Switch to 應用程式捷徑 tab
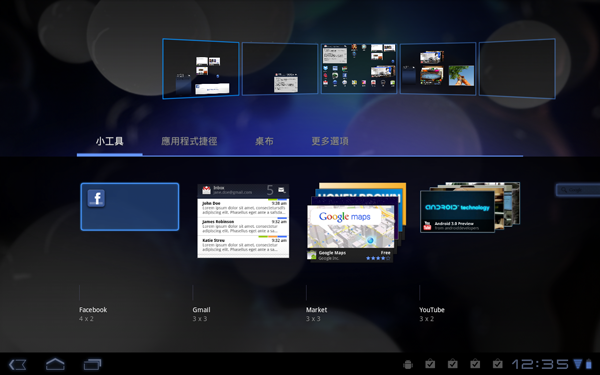The image size is (600, 375). click(x=189, y=141)
